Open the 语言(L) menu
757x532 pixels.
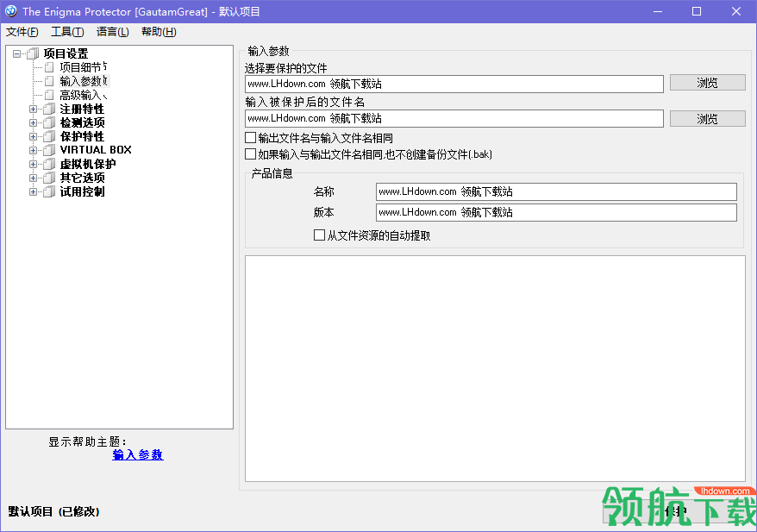click(x=112, y=32)
